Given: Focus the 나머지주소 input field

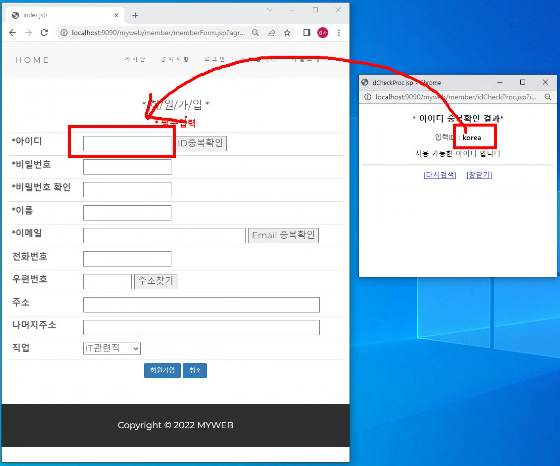Looking at the screenshot, I should point(201,327).
